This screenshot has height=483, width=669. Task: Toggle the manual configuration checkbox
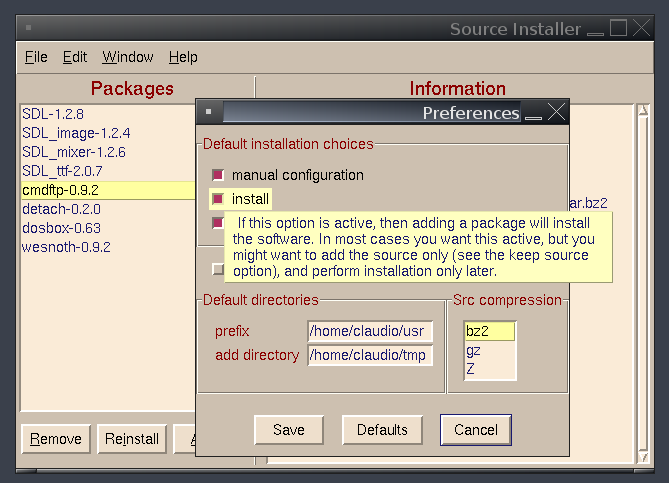click(217, 175)
